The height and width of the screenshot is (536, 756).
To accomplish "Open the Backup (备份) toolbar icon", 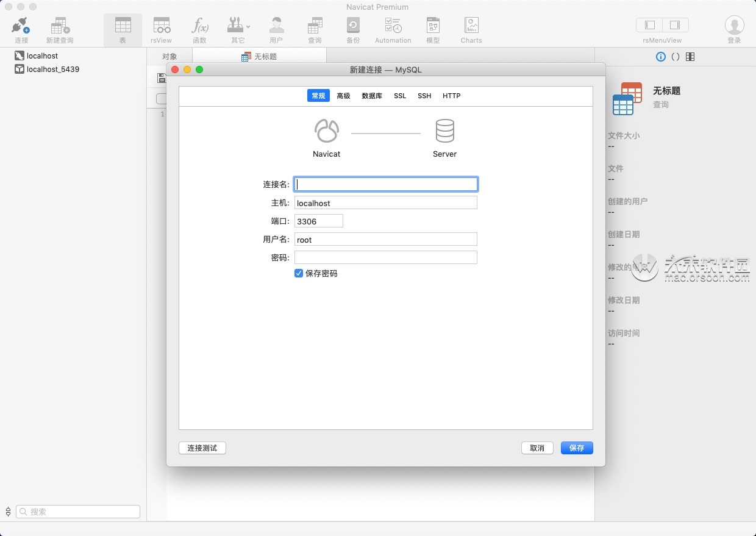I will click(353, 26).
